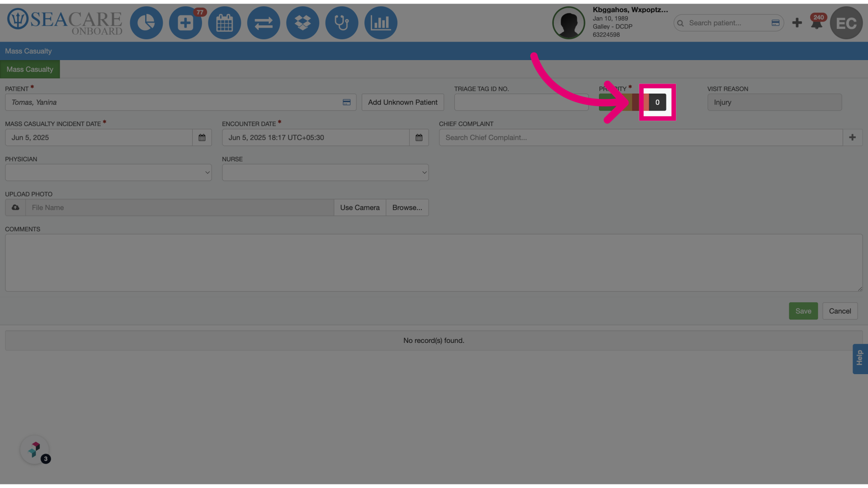Click the green Save button
The width and height of the screenshot is (868, 488).
point(803,311)
